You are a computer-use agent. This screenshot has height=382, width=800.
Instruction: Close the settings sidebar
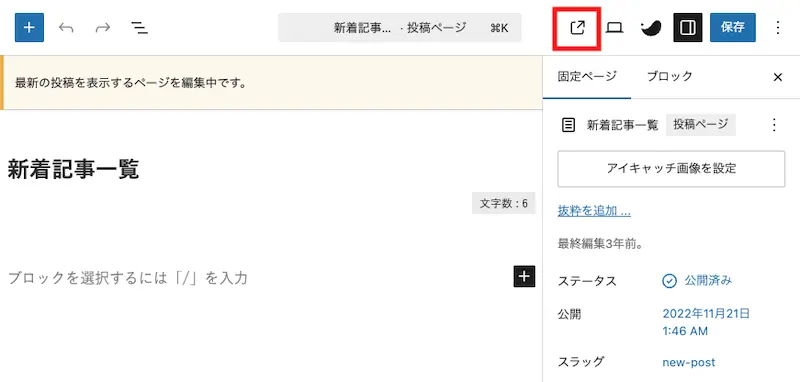pyautogui.click(x=778, y=77)
